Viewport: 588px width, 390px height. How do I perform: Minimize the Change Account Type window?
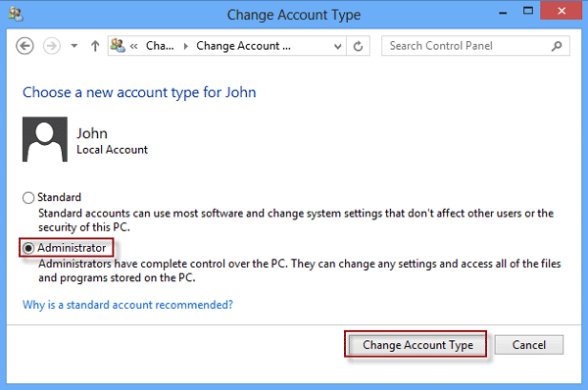click(503, 12)
